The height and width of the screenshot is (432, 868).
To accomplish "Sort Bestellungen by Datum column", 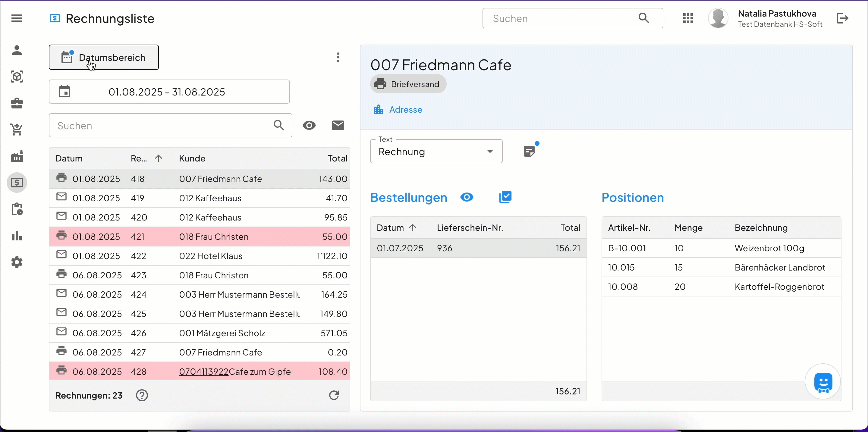I will [397, 228].
